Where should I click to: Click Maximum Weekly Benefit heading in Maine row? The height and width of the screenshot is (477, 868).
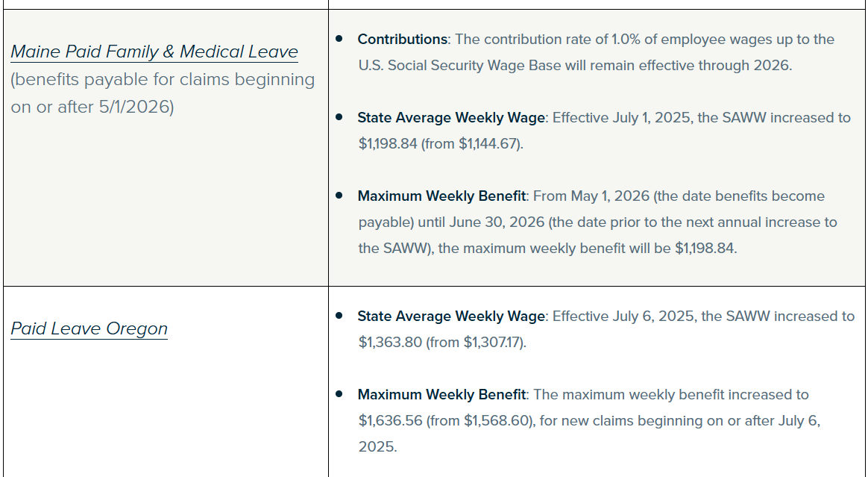(x=441, y=196)
